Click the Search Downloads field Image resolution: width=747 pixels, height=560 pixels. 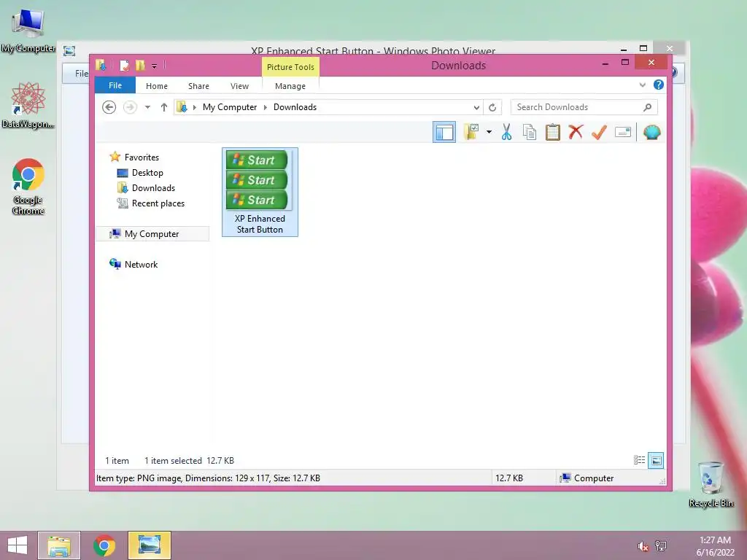(584, 107)
